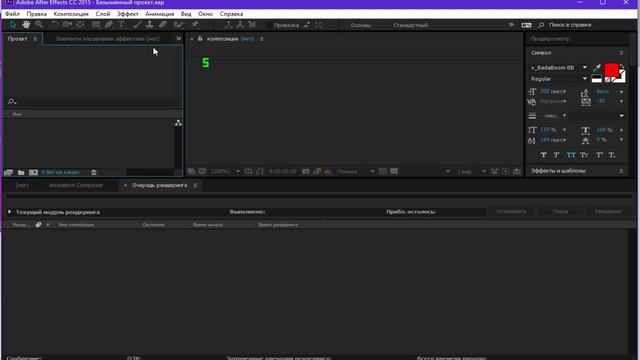Viewport: 640px width, 360px height.
Task: Select the Horizontal Type tool
Action: 121,25
